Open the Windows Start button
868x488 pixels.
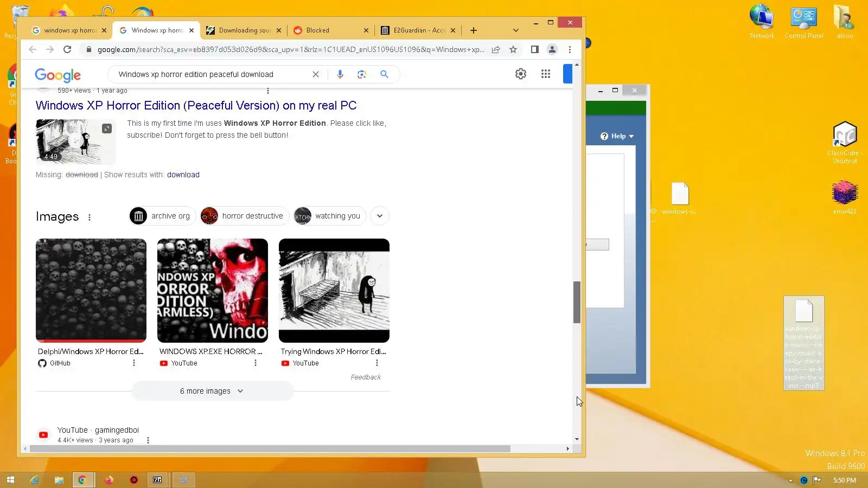click(10, 480)
